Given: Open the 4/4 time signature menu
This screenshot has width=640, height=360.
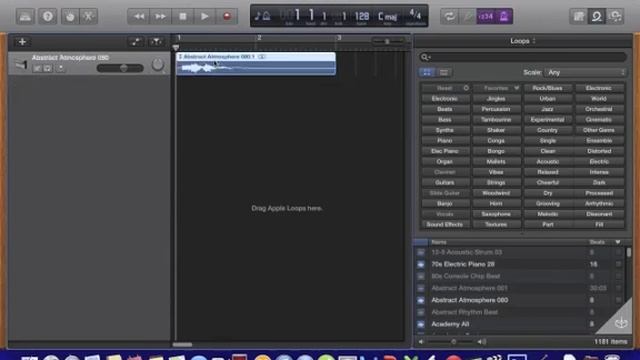Looking at the screenshot, I should pos(415,16).
